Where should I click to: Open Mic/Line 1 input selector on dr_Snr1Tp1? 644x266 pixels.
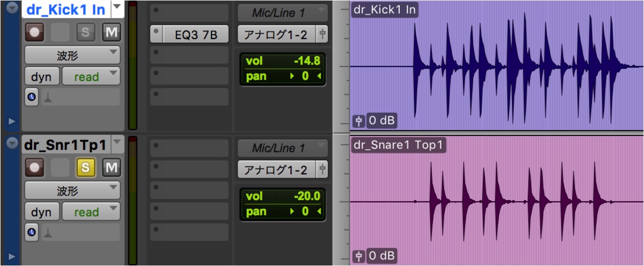[283, 148]
